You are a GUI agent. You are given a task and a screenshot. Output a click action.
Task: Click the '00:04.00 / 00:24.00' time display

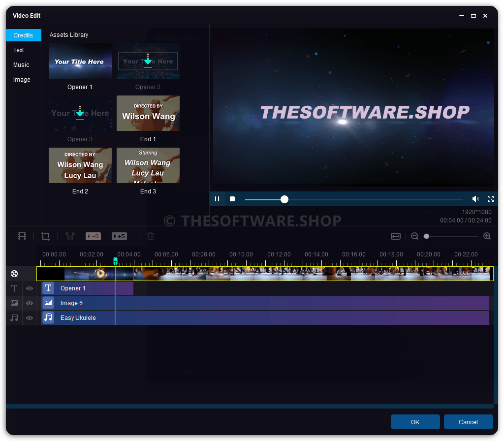tap(466, 220)
